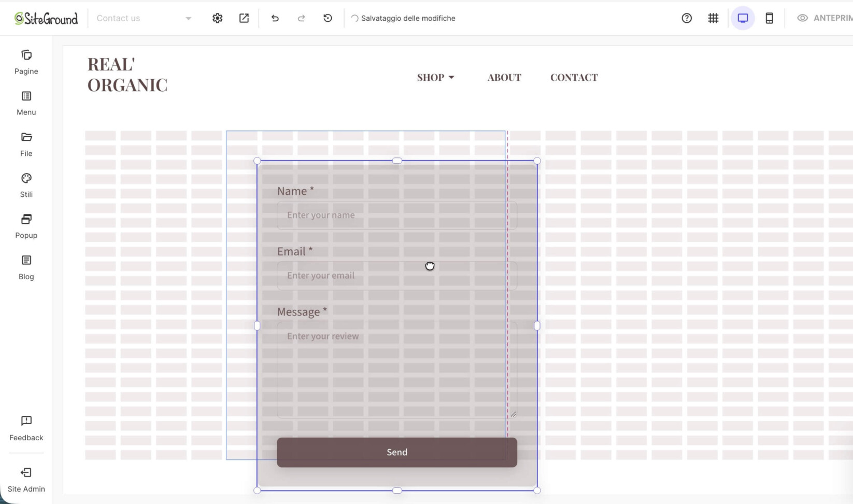Open the Popup panel

point(26,226)
